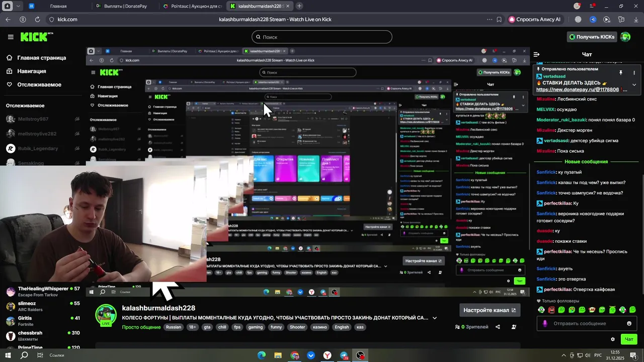Select the first emote in quick emote row
644x362 pixels.
pos(541,310)
